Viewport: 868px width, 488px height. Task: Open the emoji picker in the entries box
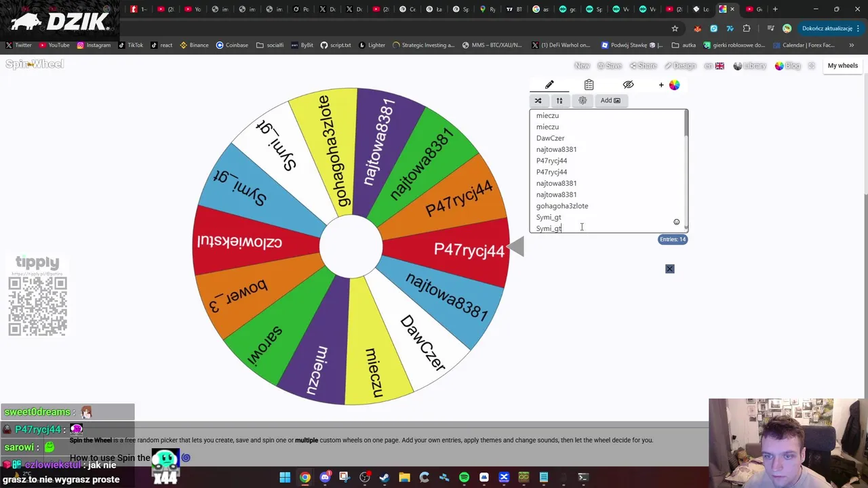[x=676, y=222]
